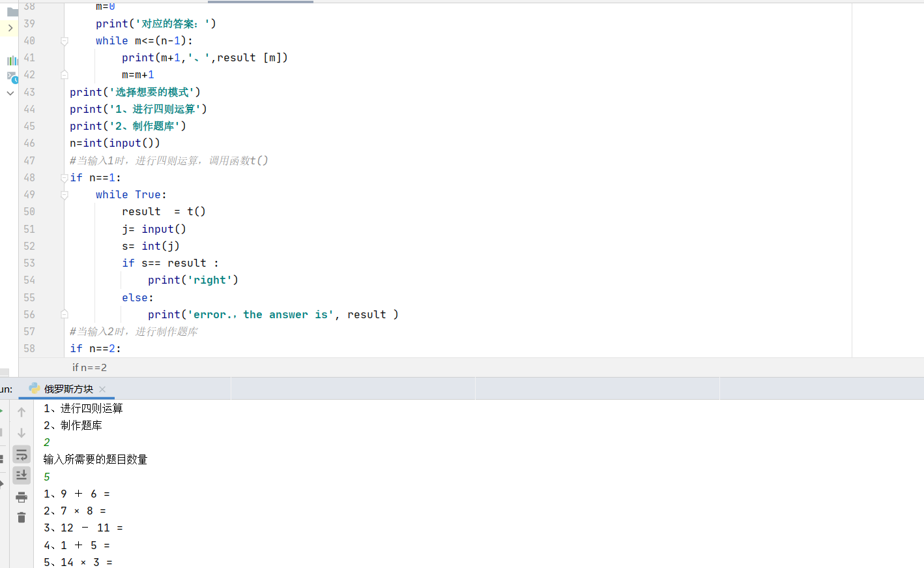Viewport: 924px width, 568px height.
Task: Toggle scroll to end in the Run console
Action: tap(22, 475)
